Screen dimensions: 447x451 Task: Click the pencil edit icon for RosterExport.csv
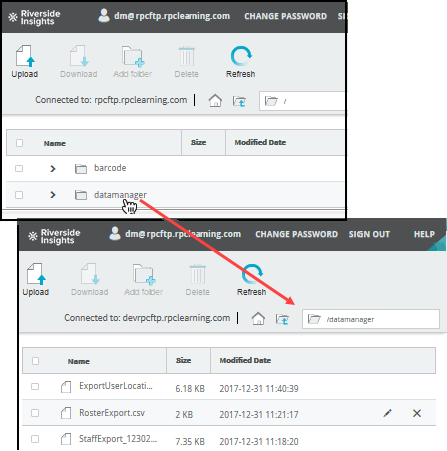point(387,413)
